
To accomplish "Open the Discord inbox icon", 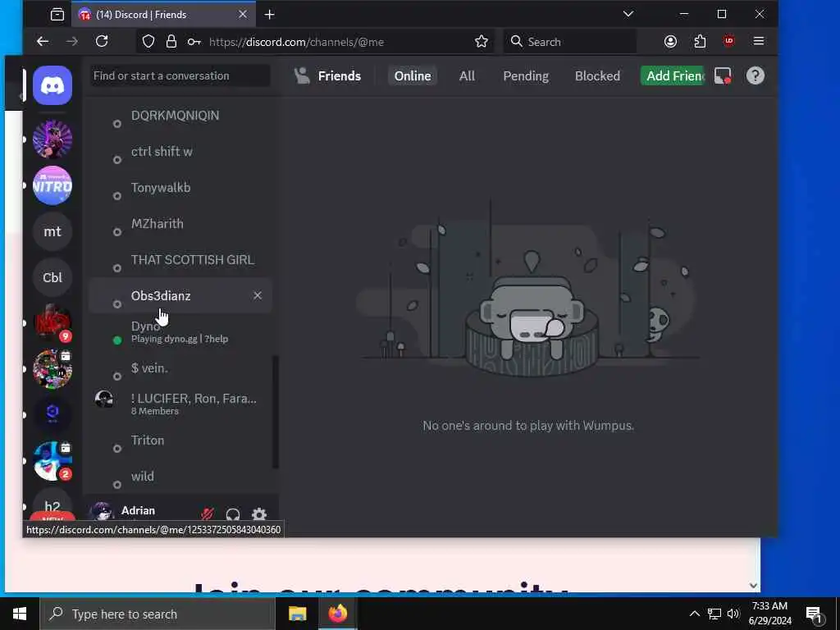I will click(723, 75).
